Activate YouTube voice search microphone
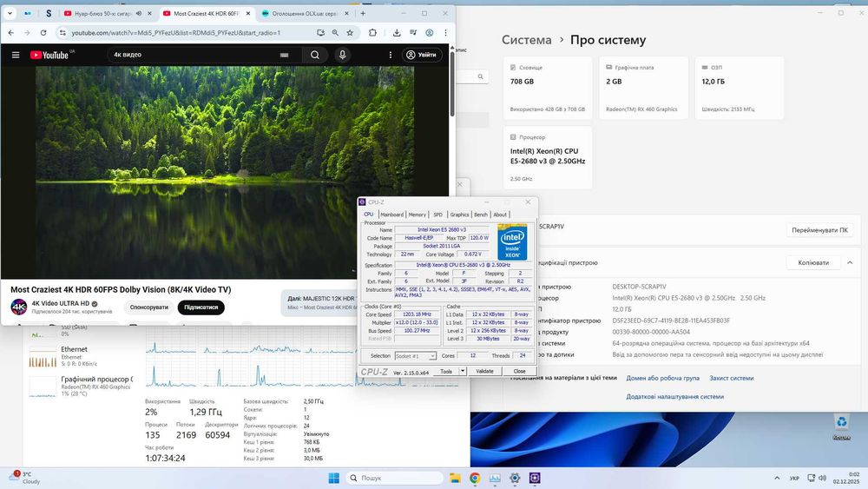Image resolution: width=868 pixels, height=489 pixels. click(342, 55)
